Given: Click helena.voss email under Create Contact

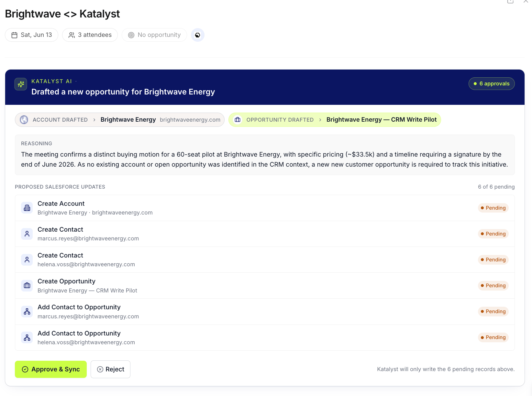Looking at the screenshot, I should point(86,264).
